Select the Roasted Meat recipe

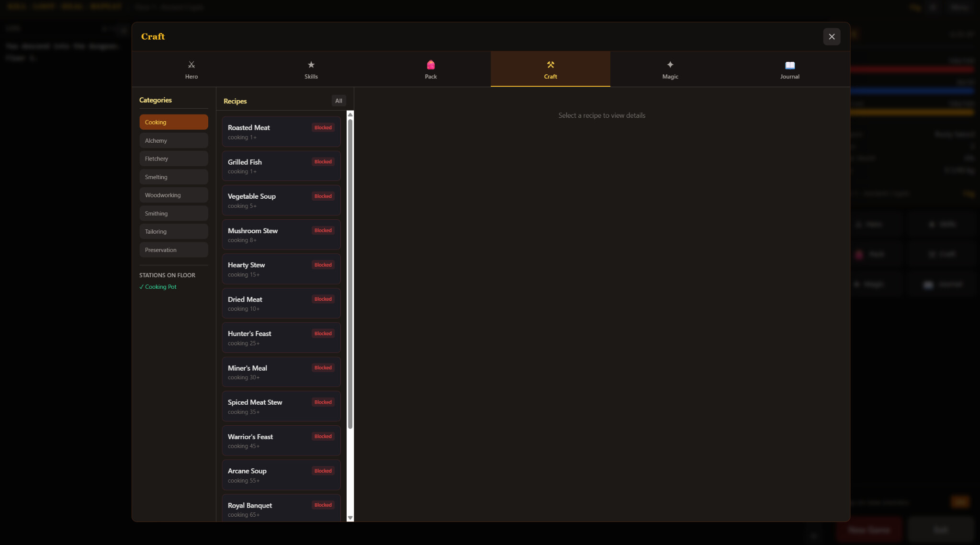[281, 132]
